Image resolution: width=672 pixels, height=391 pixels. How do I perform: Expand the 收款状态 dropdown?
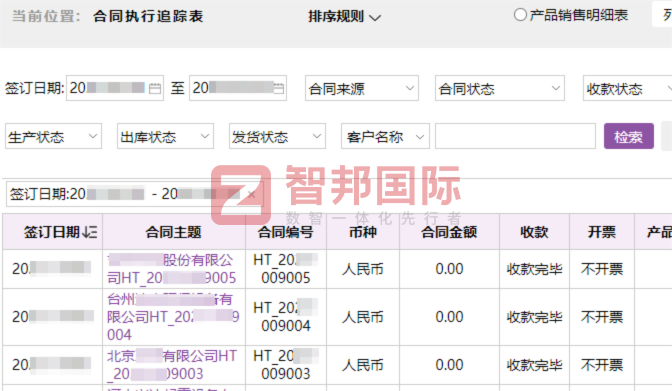[627, 88]
